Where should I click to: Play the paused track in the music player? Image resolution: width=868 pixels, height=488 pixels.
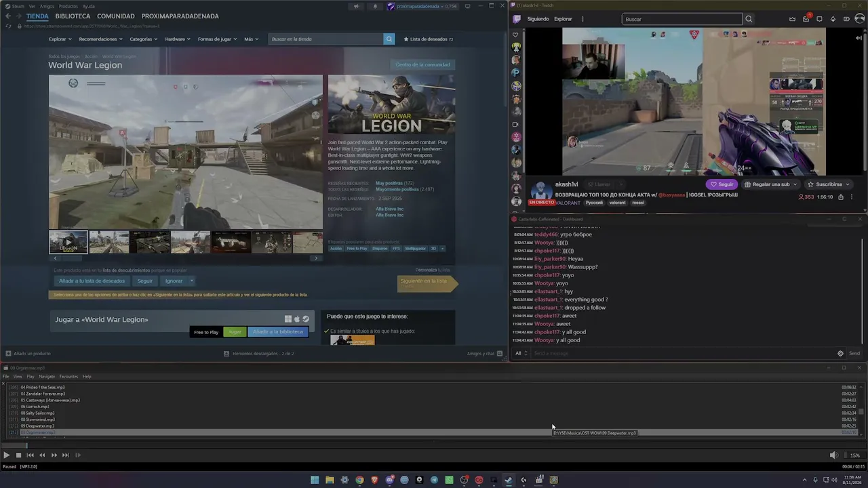click(x=6, y=455)
